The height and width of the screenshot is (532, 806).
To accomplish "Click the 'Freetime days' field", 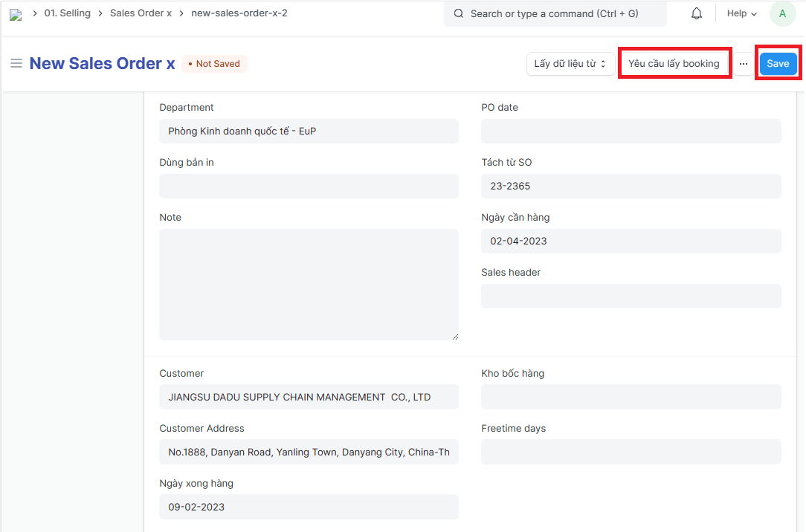I will [x=631, y=452].
